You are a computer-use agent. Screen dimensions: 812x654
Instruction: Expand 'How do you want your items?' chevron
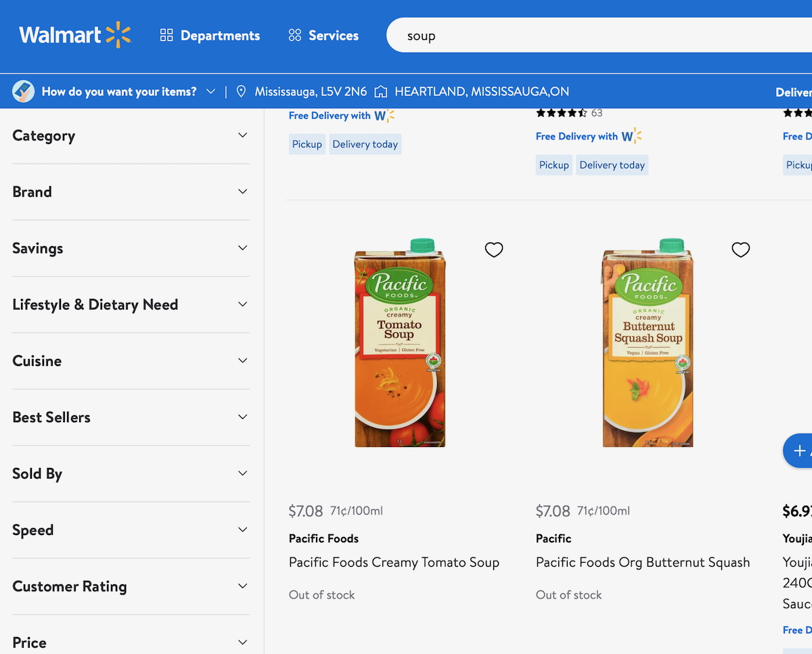(211, 91)
